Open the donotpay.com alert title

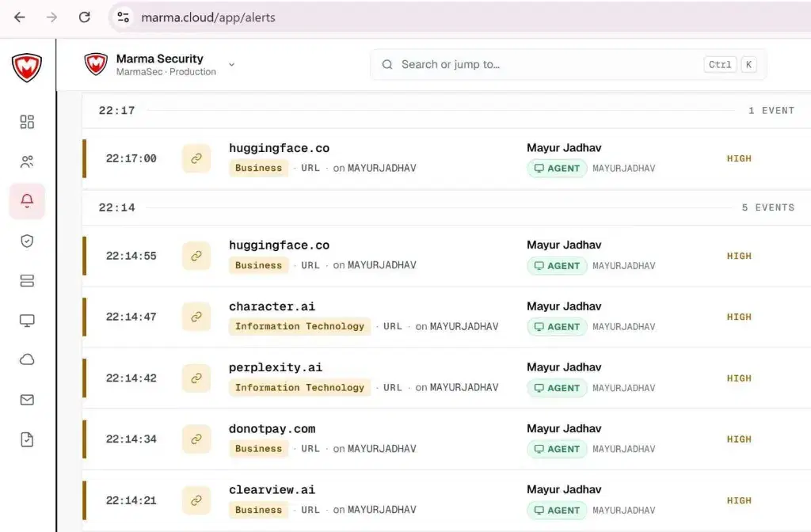point(272,429)
